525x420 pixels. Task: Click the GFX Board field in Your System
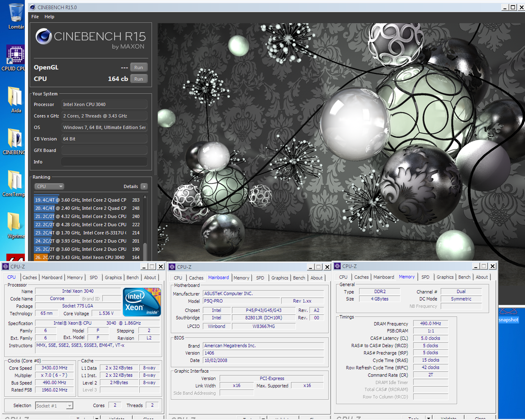click(x=104, y=150)
